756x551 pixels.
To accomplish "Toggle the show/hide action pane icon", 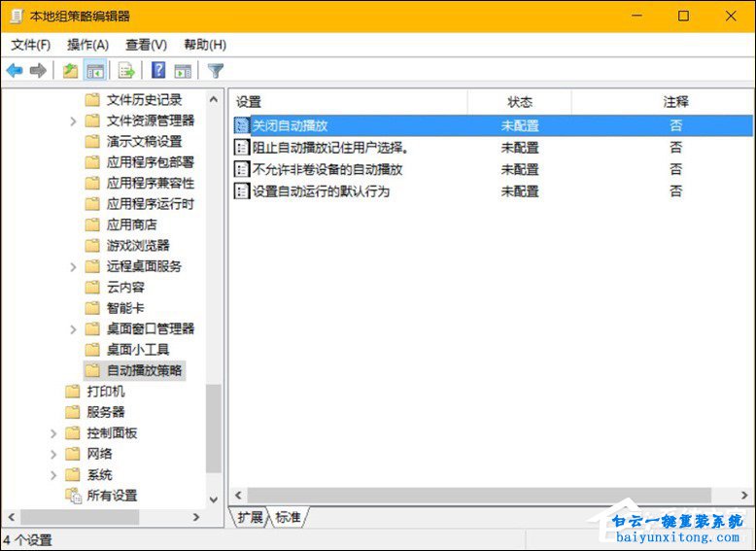I will pos(183,71).
